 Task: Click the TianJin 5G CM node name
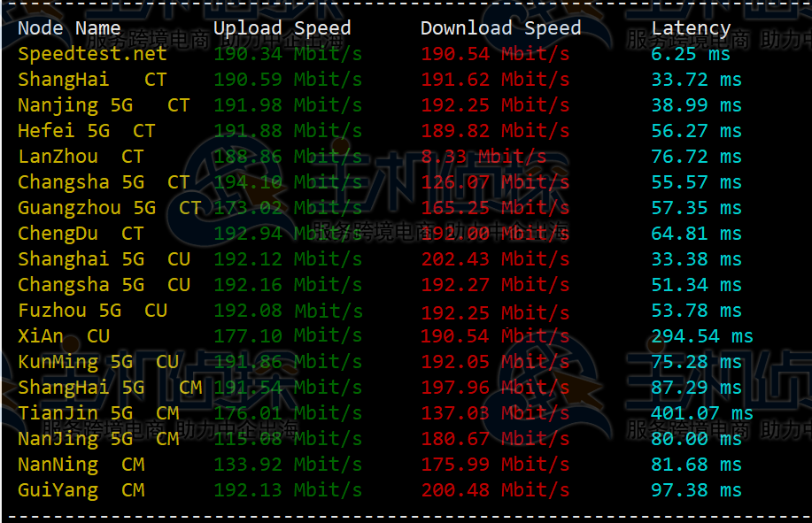tap(91, 412)
